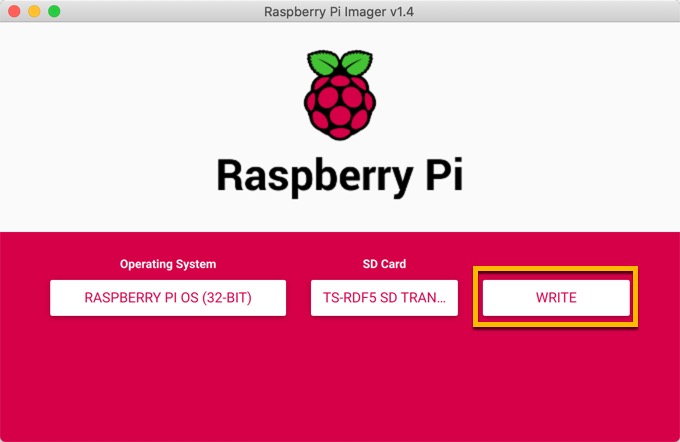The image size is (680, 442).
Task: Close the Raspberry Pi Imager window
Action: click(14, 11)
